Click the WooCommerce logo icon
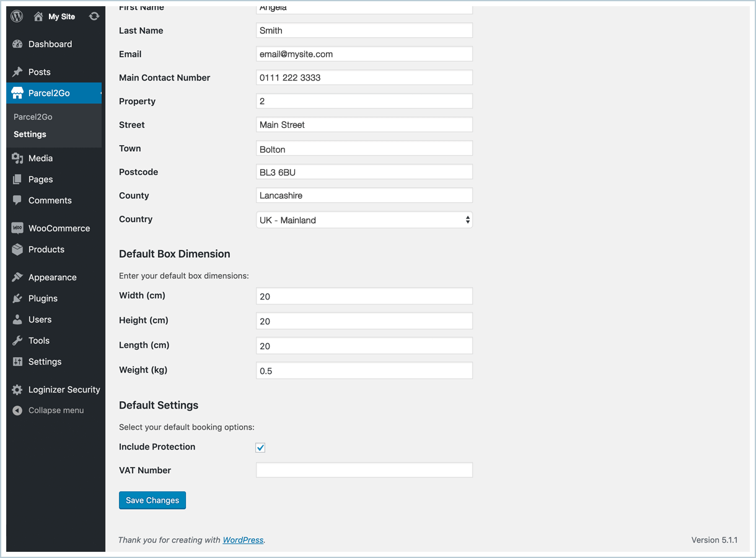 (x=17, y=228)
